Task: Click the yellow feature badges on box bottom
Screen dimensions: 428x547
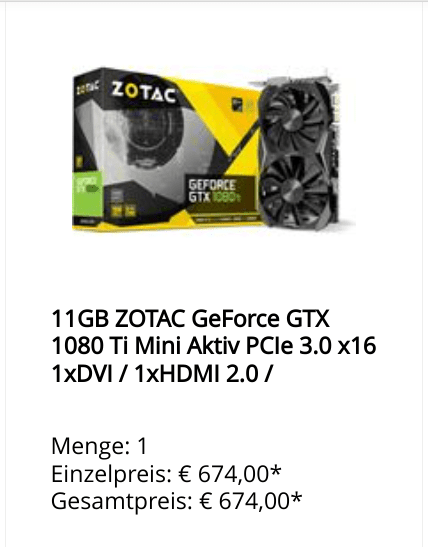Action: [123, 208]
